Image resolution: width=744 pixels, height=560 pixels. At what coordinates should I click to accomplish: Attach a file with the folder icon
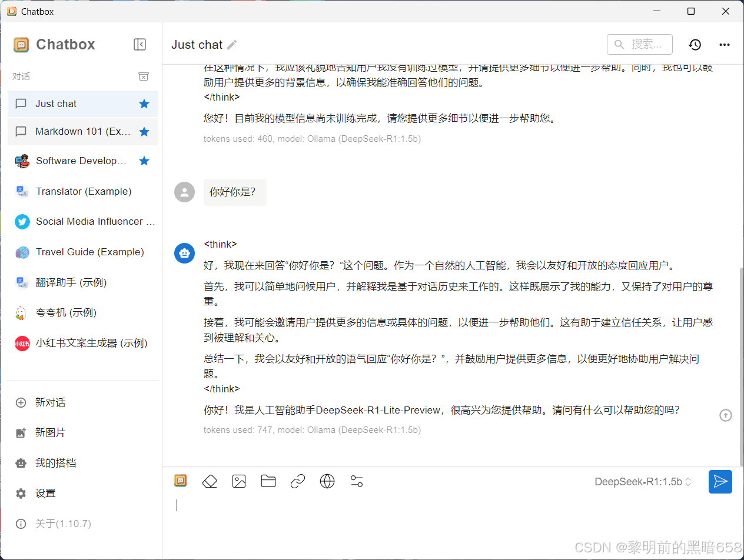point(268,481)
